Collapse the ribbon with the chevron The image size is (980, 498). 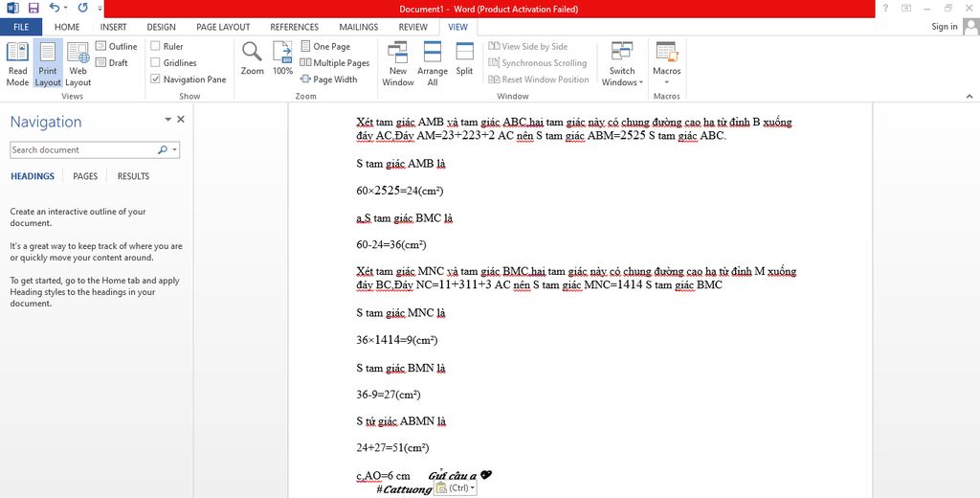point(969,97)
